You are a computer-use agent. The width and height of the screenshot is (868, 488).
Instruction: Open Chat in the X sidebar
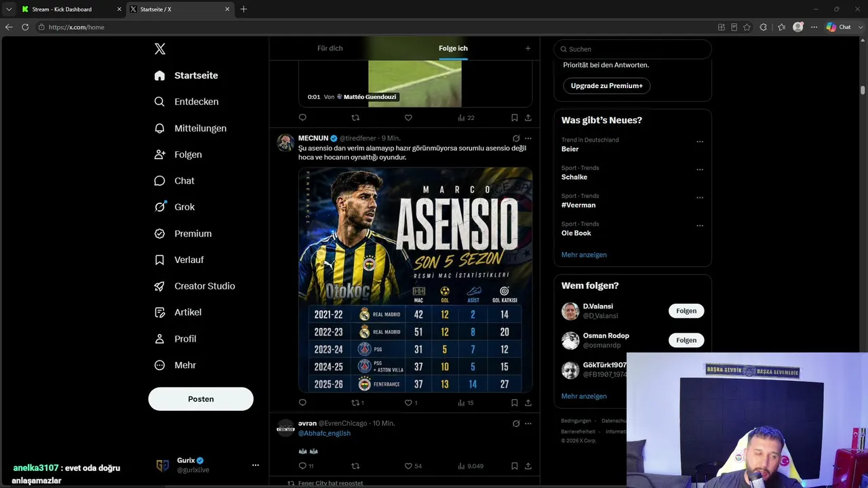tap(174, 181)
